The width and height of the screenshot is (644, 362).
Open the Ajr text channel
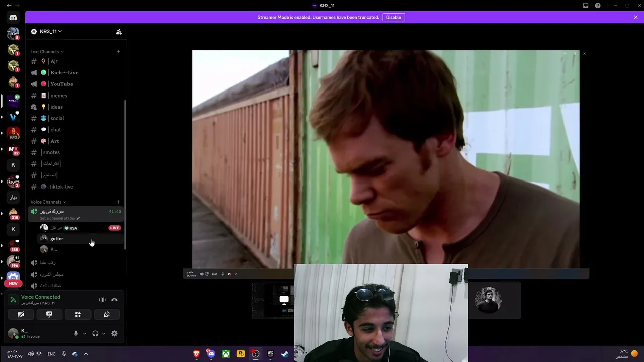75,61
